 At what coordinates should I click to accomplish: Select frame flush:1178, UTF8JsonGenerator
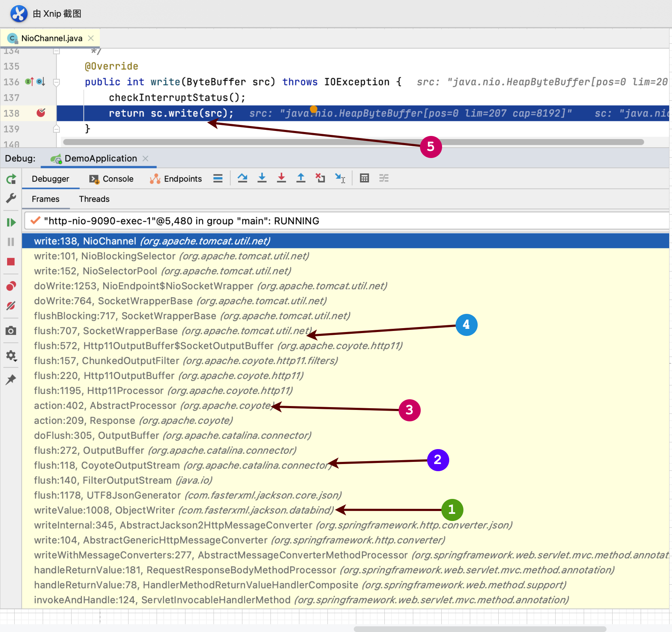(x=345, y=495)
